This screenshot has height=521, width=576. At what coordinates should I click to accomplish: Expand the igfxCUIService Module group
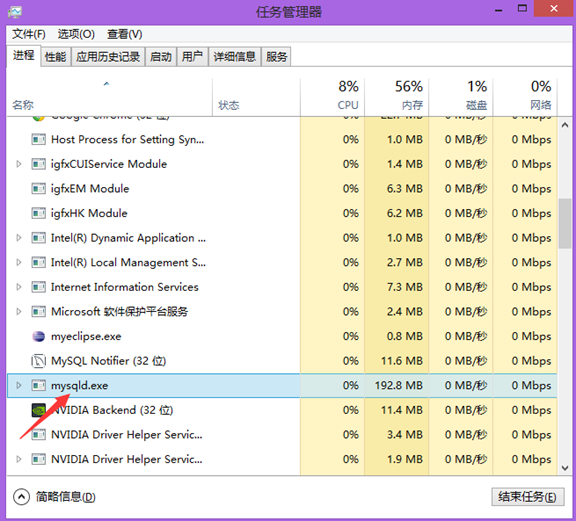[x=19, y=164]
